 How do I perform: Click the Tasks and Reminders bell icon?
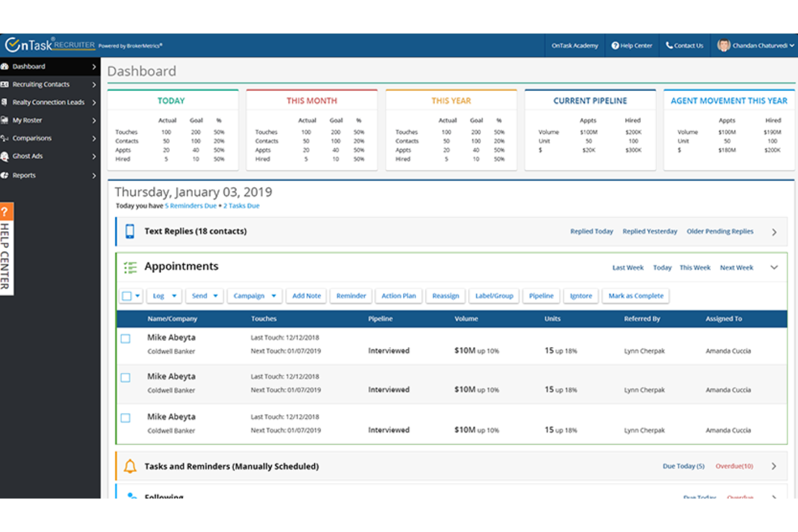(x=130, y=466)
